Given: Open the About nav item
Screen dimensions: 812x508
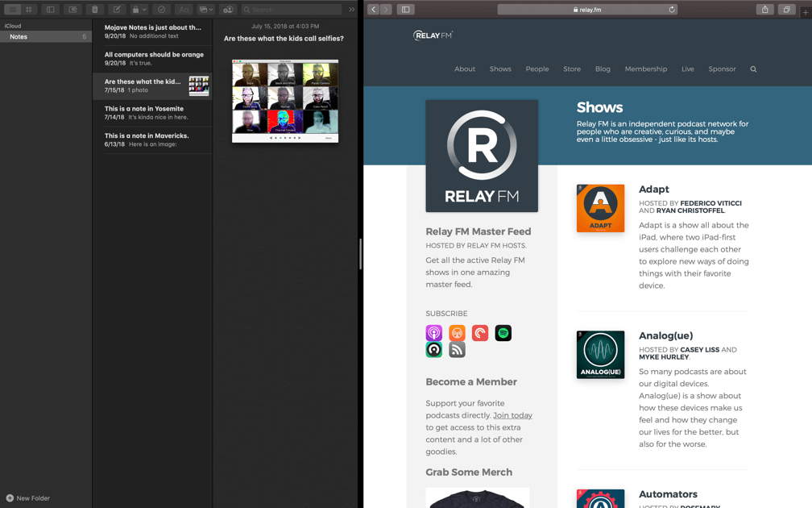Looking at the screenshot, I should (x=465, y=69).
